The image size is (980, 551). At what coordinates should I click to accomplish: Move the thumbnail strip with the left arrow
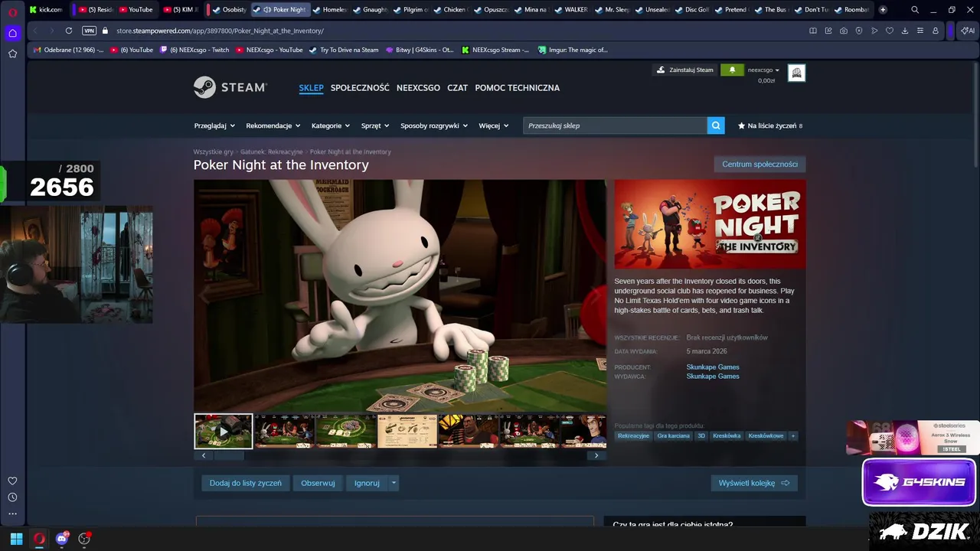pyautogui.click(x=203, y=455)
